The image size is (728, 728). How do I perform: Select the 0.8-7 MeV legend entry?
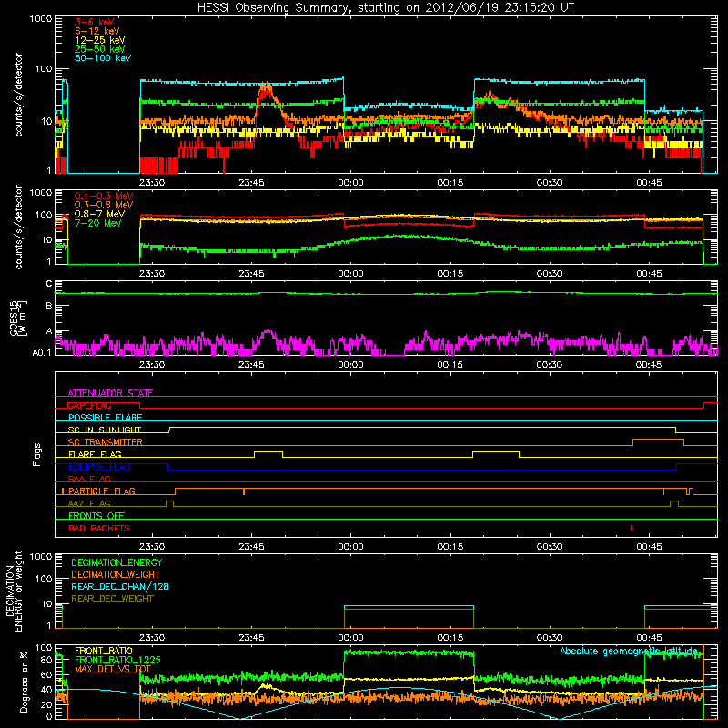[99, 215]
